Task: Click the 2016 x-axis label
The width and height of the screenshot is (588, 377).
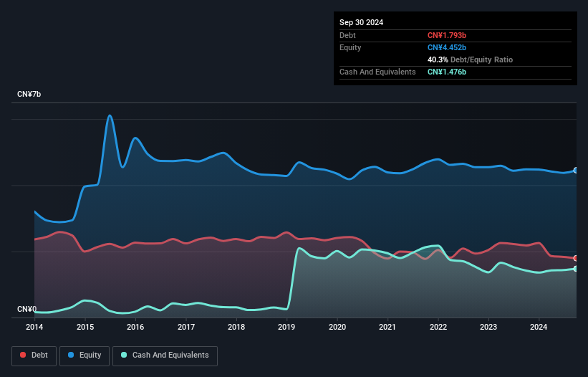Action: coord(135,327)
